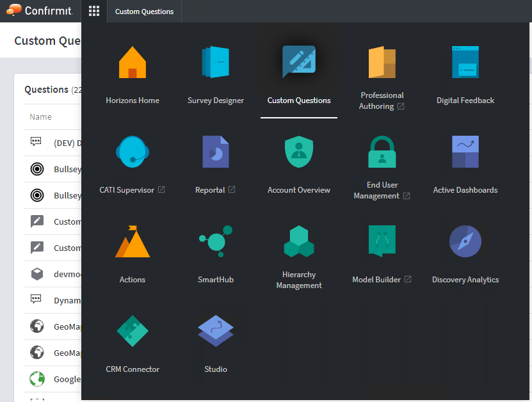The height and width of the screenshot is (402, 532).
Task: Launch Model Builder icon
Action: pos(382,241)
